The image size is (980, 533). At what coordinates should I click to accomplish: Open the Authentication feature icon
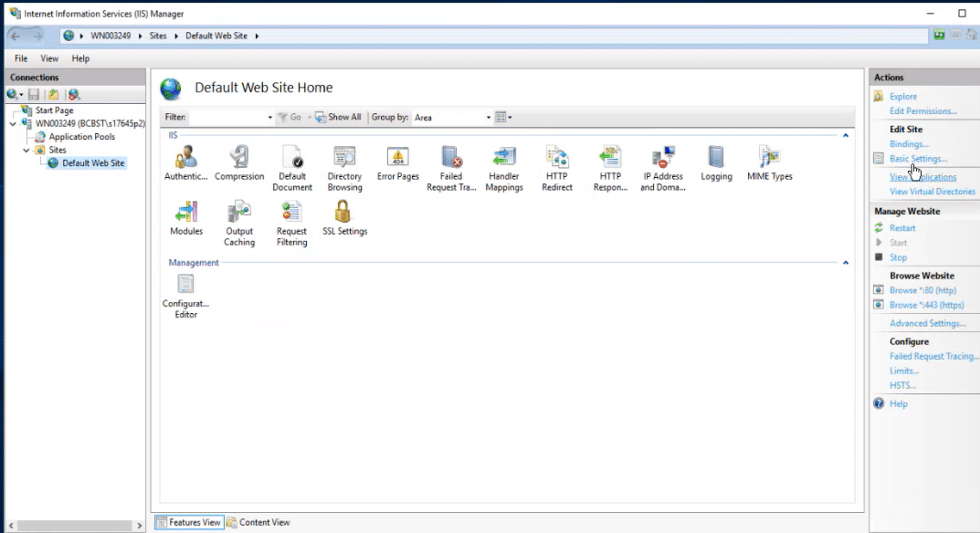tap(185, 158)
